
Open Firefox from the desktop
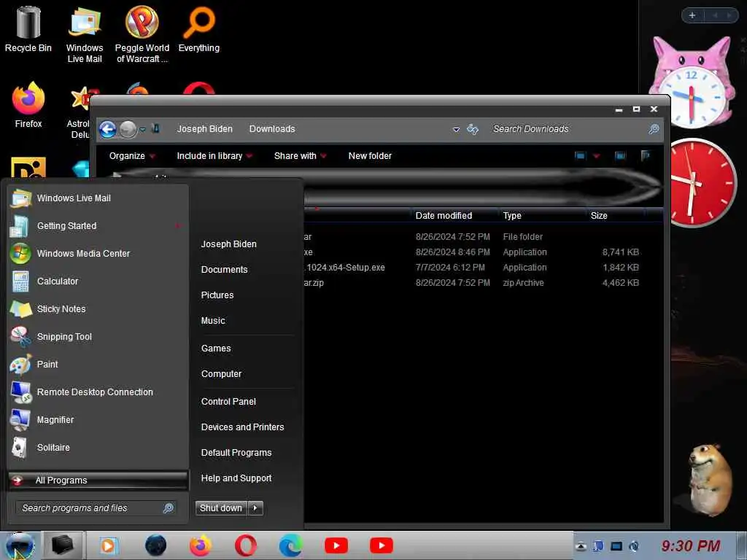pos(28,106)
